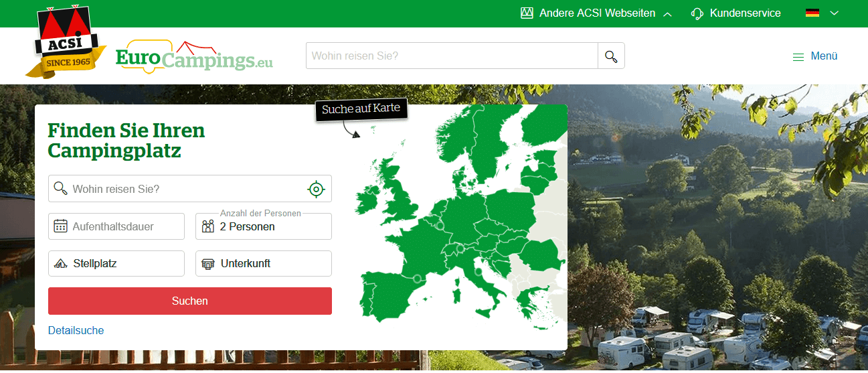Toggle the Stellplatz option
The image size is (868, 373).
coord(116,264)
